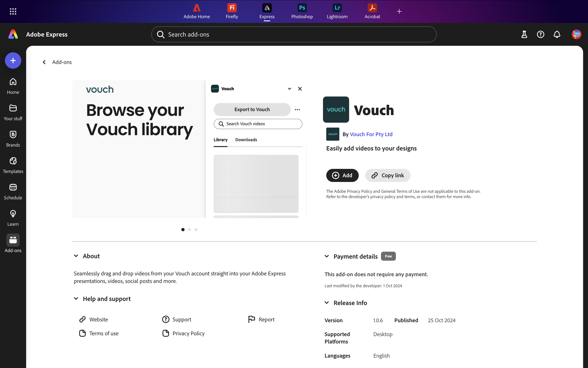Click the Last modified by the developer date
588x368 pixels.
pyautogui.click(x=392, y=286)
